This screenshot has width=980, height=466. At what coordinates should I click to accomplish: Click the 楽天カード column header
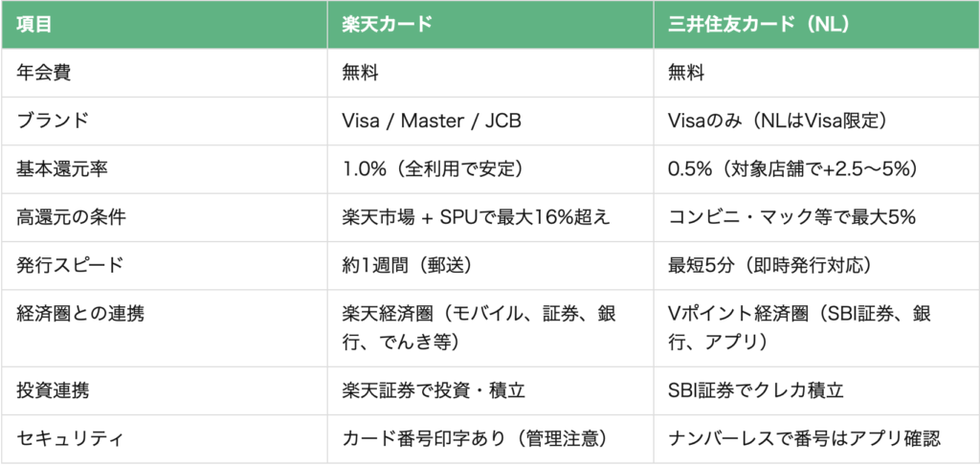click(387, 25)
